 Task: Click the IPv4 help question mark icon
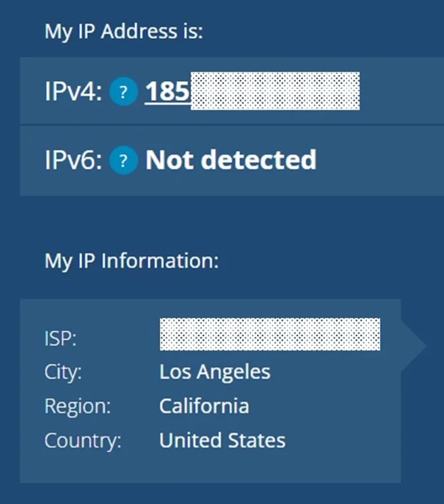click(x=122, y=92)
